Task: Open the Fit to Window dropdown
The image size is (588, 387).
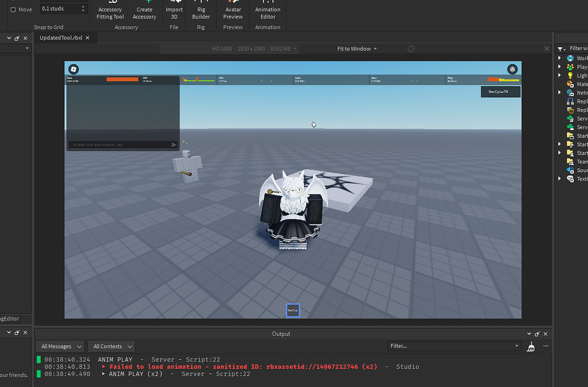Action: click(x=356, y=48)
